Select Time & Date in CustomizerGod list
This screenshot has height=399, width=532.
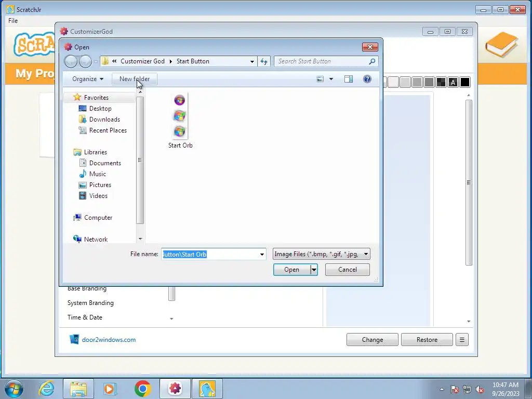point(85,317)
